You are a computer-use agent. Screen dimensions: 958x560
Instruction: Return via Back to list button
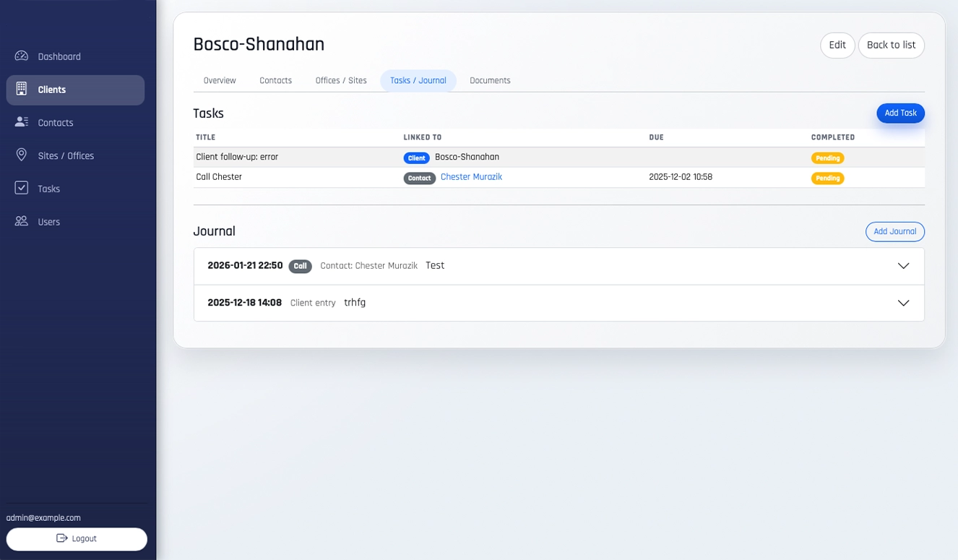point(891,46)
